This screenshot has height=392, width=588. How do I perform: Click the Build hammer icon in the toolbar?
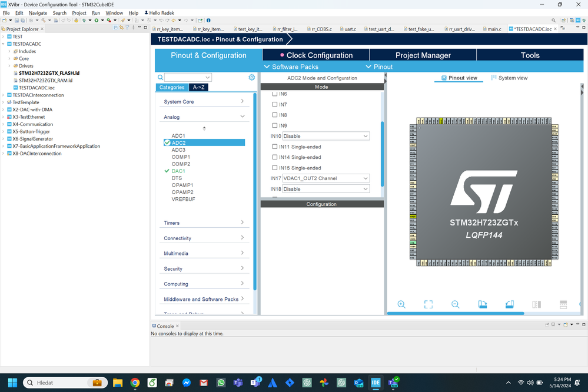(44, 20)
